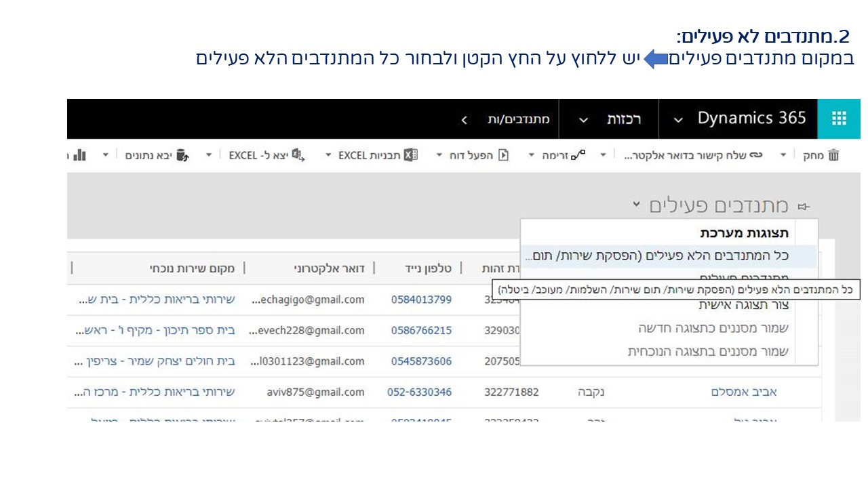
Task: Click phone number 0584013799
Action: coord(421,300)
